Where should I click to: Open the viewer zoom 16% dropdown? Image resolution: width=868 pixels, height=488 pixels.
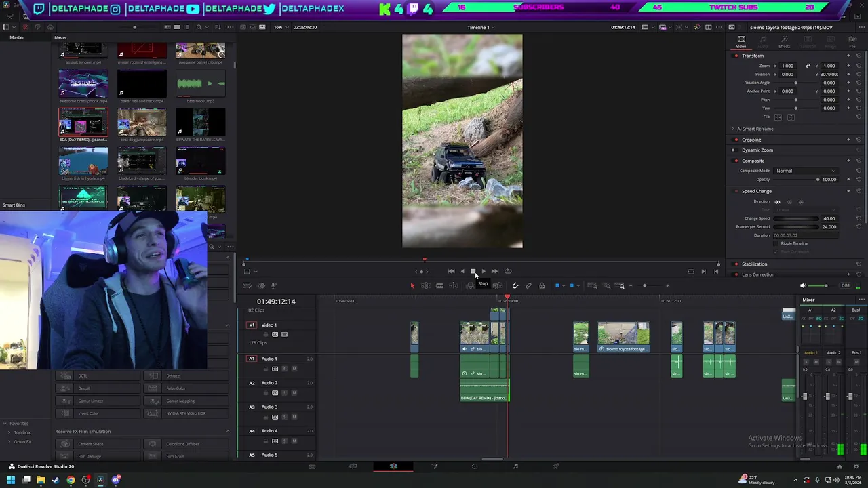pyautogui.click(x=280, y=27)
